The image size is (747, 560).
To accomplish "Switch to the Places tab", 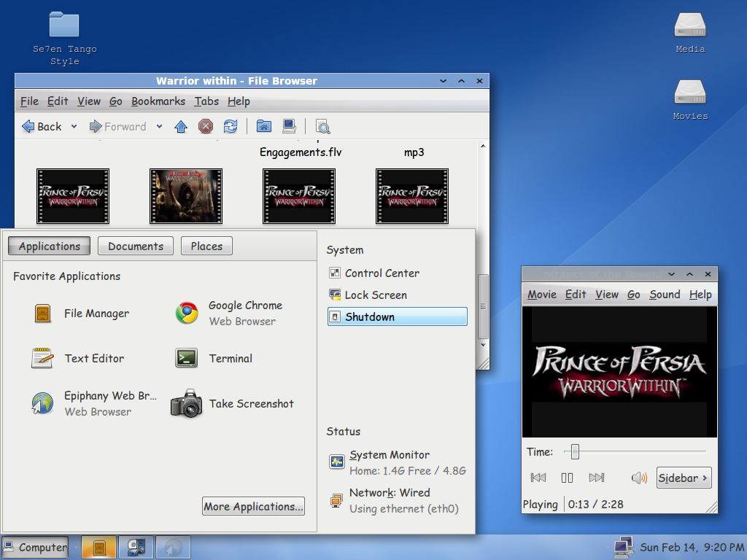I will (206, 246).
